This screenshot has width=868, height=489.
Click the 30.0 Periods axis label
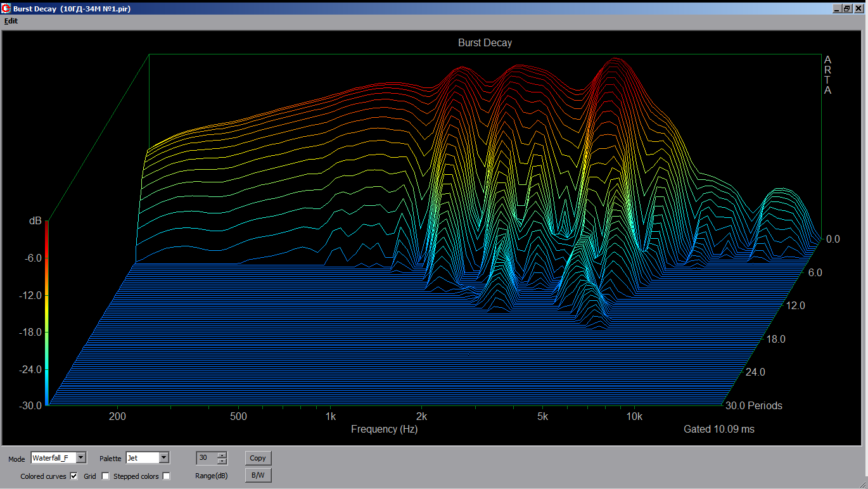[x=754, y=405]
